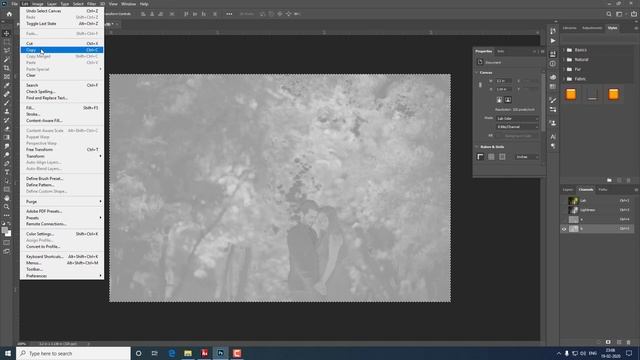The width and height of the screenshot is (640, 360).
Task: Open the Brush Settings panel icon
Action: [553, 100]
